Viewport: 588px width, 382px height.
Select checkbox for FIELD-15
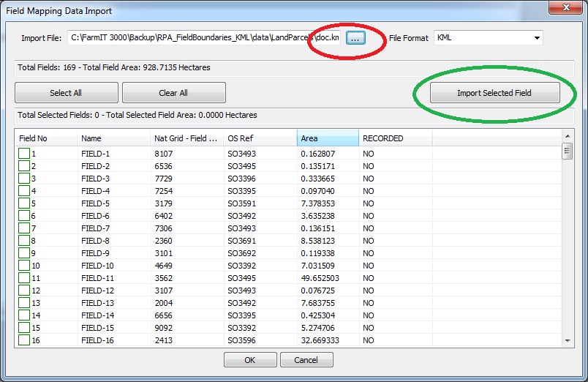(x=24, y=328)
